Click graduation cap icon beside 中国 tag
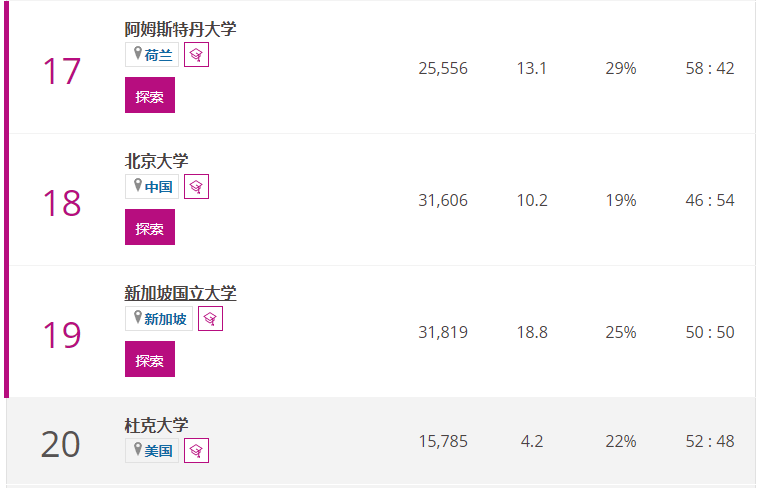 pyautogui.click(x=196, y=187)
